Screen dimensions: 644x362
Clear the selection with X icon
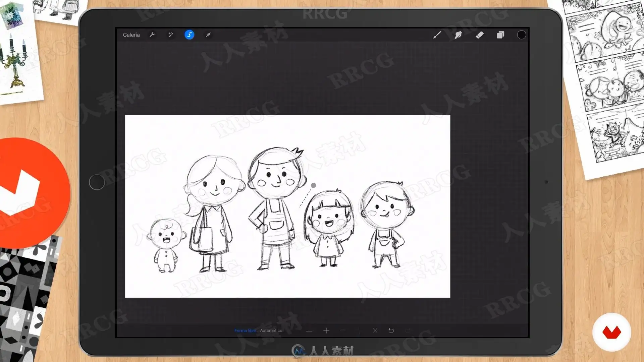coord(375,330)
